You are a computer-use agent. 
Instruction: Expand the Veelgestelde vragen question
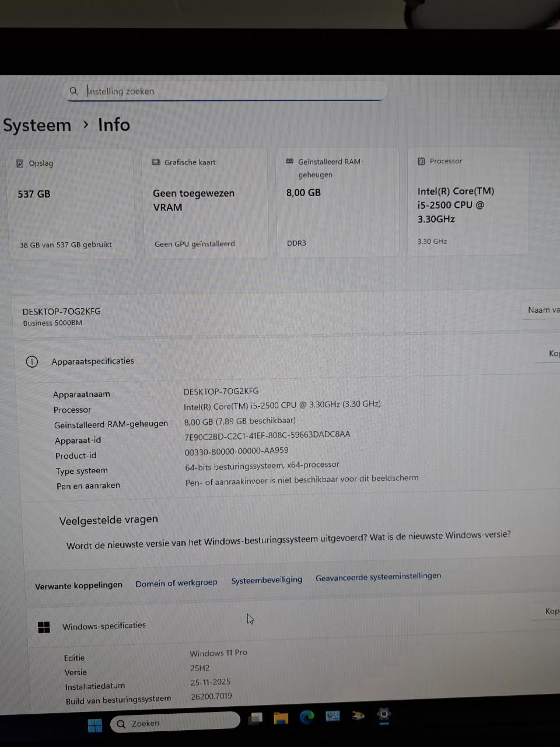click(288, 536)
